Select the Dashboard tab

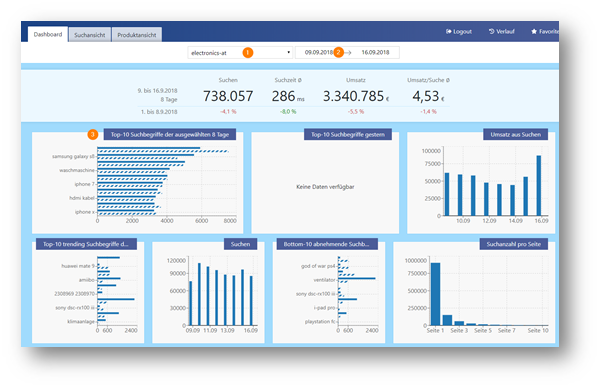click(x=48, y=34)
